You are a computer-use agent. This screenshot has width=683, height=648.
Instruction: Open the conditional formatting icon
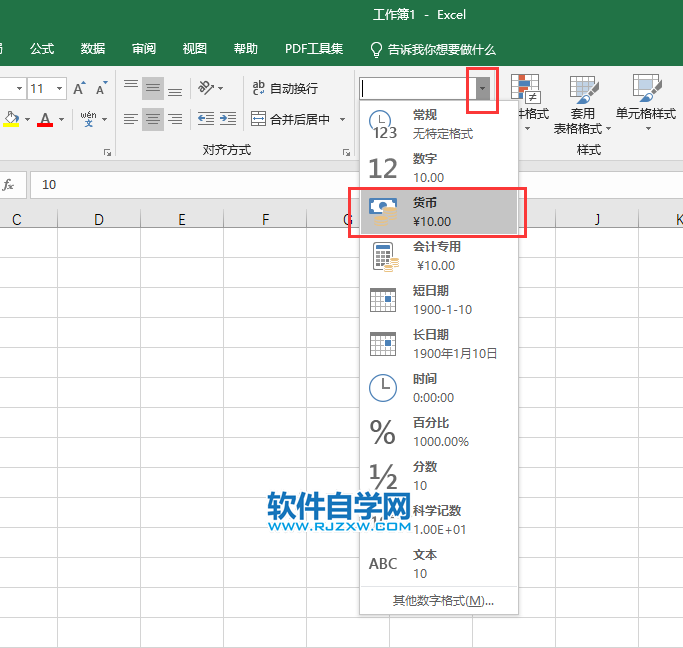525,88
